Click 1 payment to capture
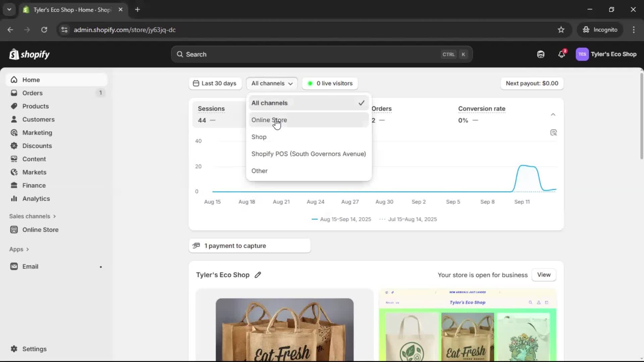 point(250,246)
